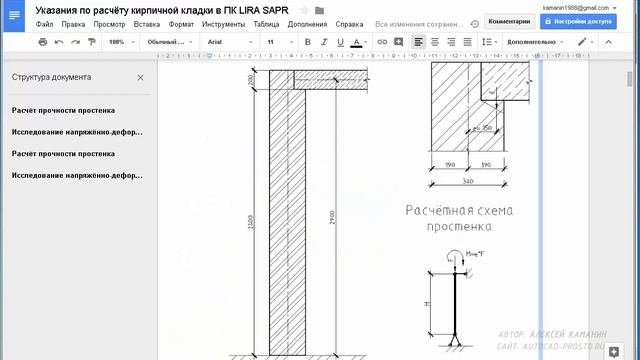Click the Explore button at bottom right
640x360 pixels.
click(x=614, y=351)
